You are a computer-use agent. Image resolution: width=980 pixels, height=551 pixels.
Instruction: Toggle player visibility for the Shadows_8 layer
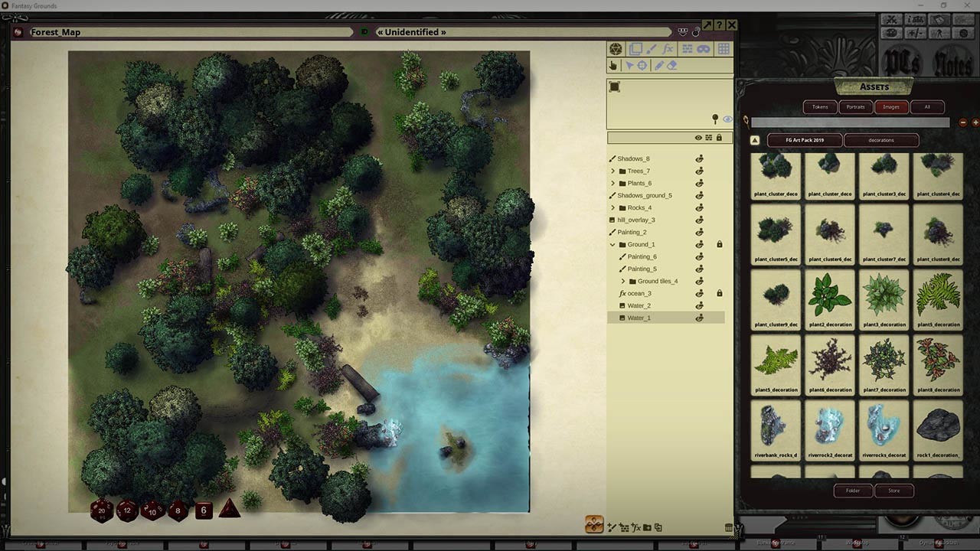(x=699, y=158)
